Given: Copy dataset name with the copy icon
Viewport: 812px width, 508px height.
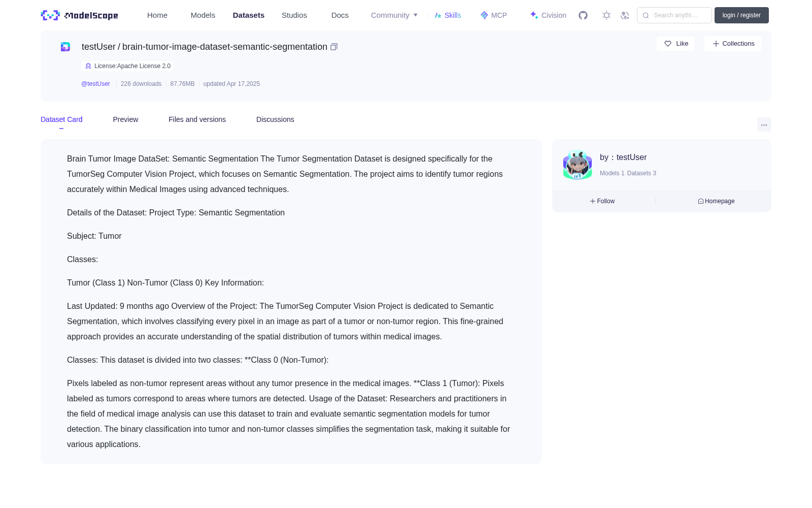Looking at the screenshot, I should coord(334,47).
